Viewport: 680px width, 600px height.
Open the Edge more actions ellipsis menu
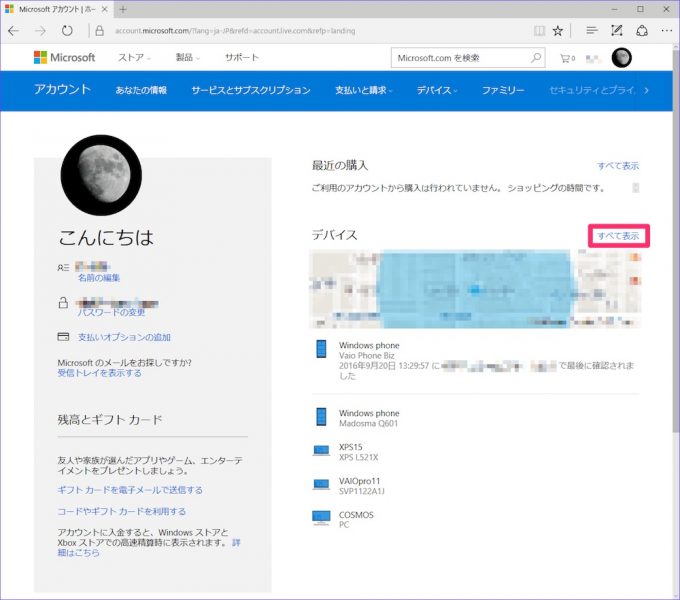coord(667,30)
